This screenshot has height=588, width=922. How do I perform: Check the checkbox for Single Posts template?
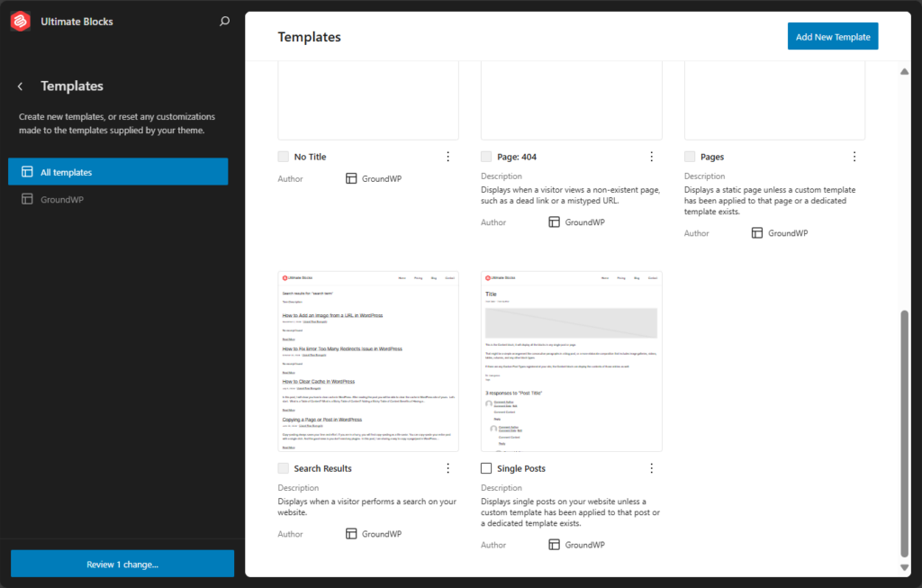[485, 468]
